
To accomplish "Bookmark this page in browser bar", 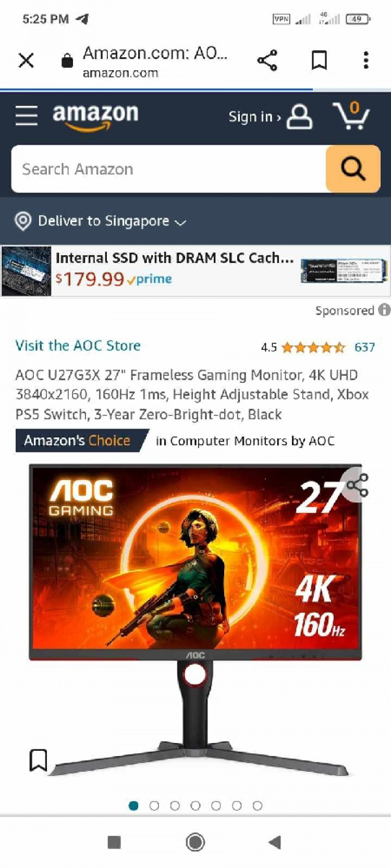I will tap(319, 60).
